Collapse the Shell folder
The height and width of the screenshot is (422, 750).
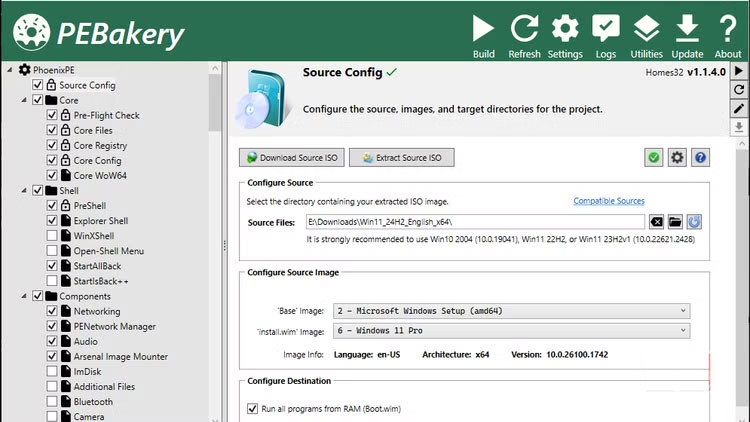coord(24,190)
